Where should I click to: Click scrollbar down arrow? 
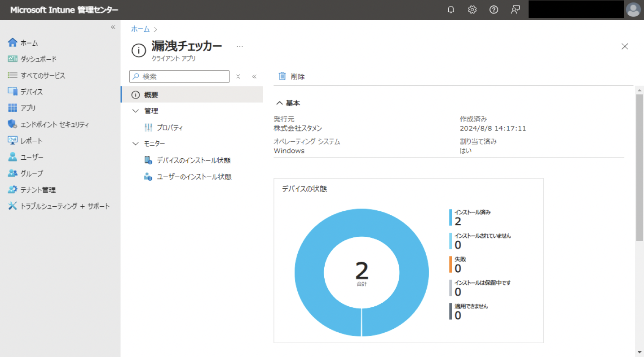640,352
